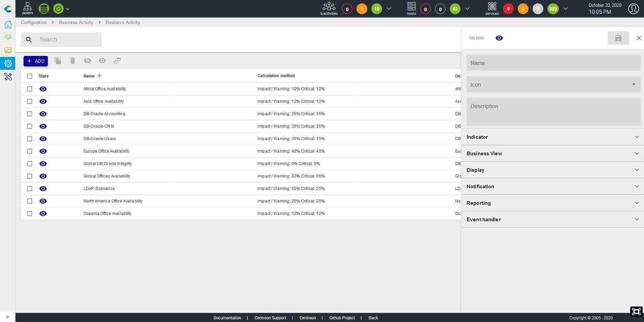Image resolution: width=644 pixels, height=322 pixels.
Task: Click the Configuration breadcrumb
Action: coord(34,23)
